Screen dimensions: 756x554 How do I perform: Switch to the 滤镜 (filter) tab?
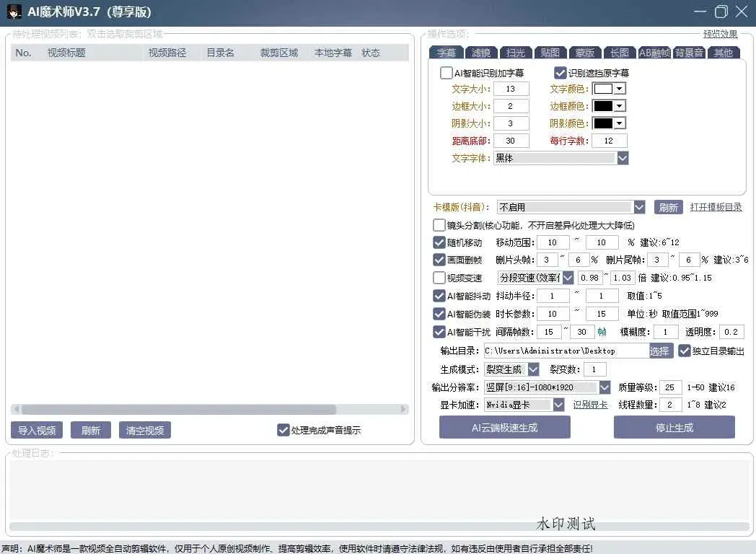coord(480,52)
